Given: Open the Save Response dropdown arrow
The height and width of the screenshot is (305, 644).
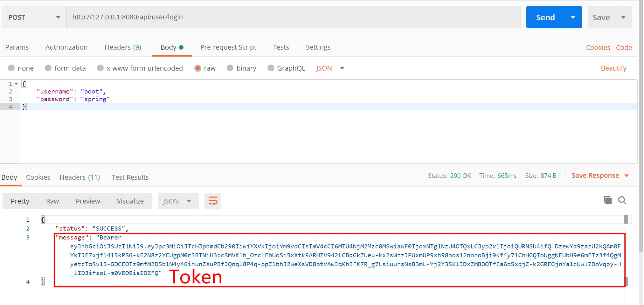Looking at the screenshot, I should tap(627, 176).
